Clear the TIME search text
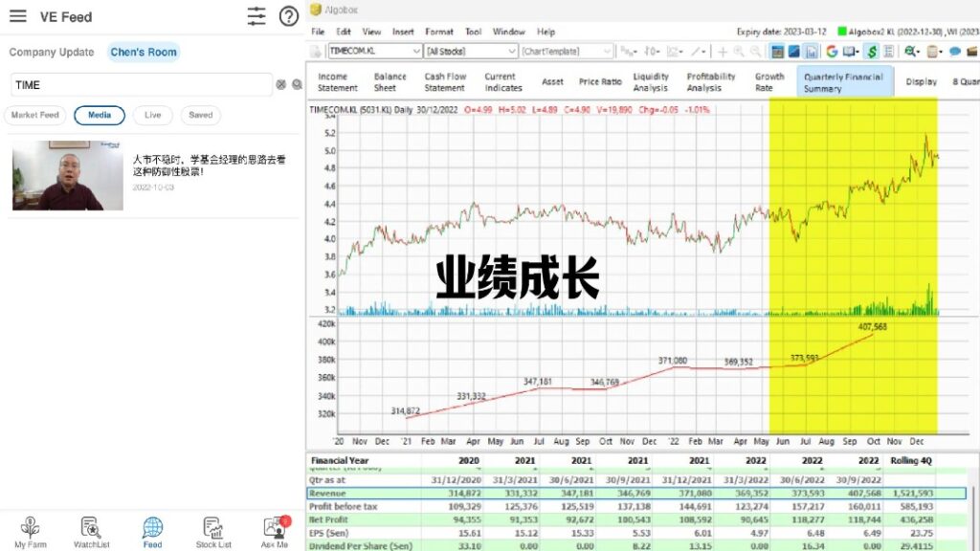The image size is (980, 551). pyautogui.click(x=281, y=84)
